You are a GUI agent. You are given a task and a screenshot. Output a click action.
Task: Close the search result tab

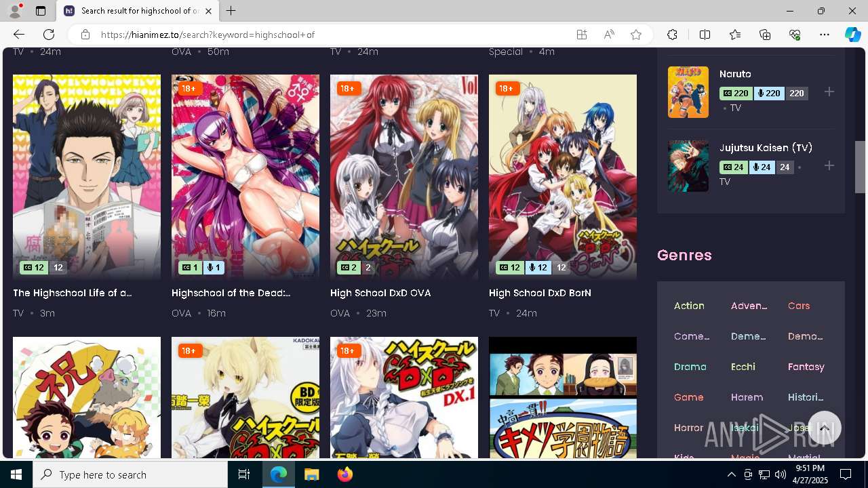(x=209, y=11)
